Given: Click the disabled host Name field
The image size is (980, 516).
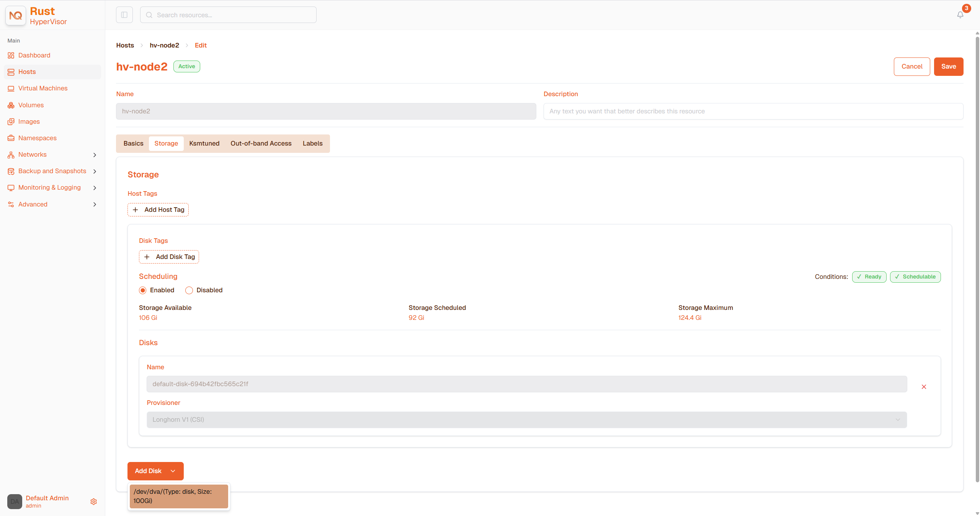Looking at the screenshot, I should click(326, 111).
